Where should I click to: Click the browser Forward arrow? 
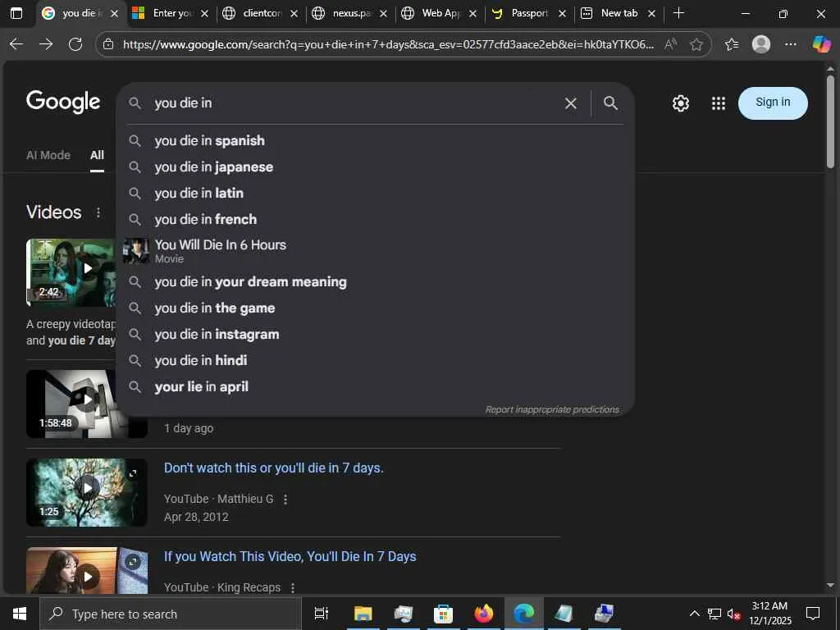(46, 44)
